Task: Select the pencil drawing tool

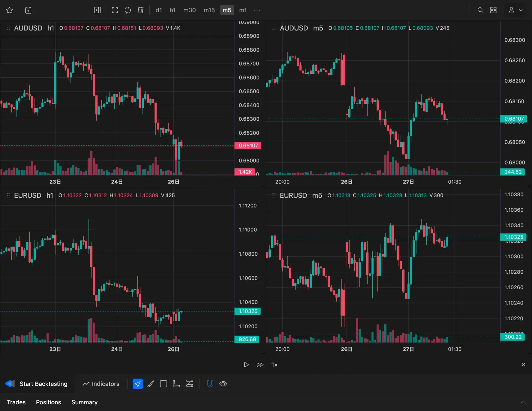Action: pyautogui.click(x=151, y=384)
